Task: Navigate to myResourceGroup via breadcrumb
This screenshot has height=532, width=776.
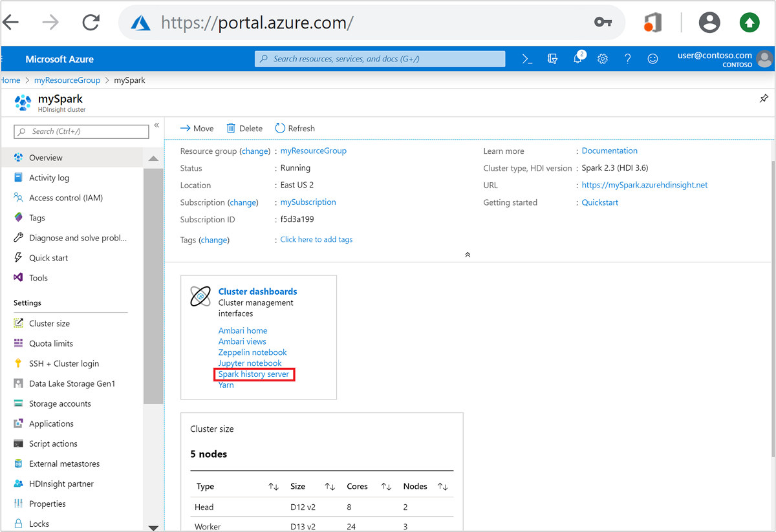Action: click(x=67, y=80)
